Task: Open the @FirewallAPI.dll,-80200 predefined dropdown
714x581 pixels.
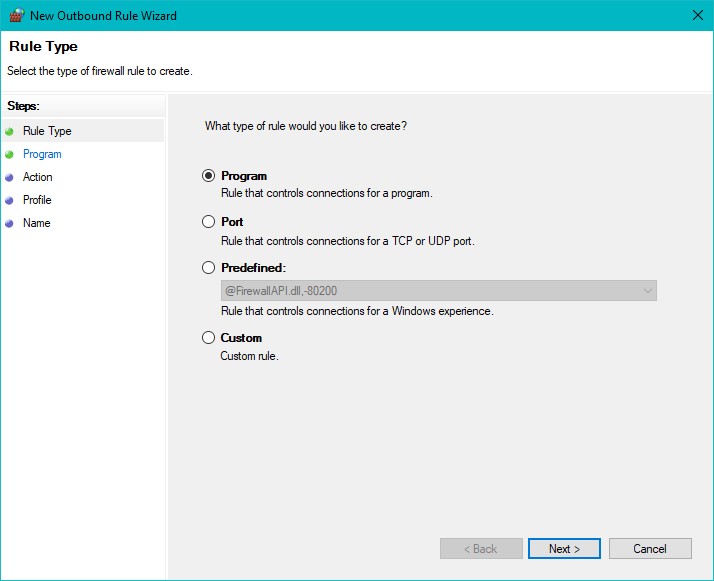Action: tap(439, 290)
